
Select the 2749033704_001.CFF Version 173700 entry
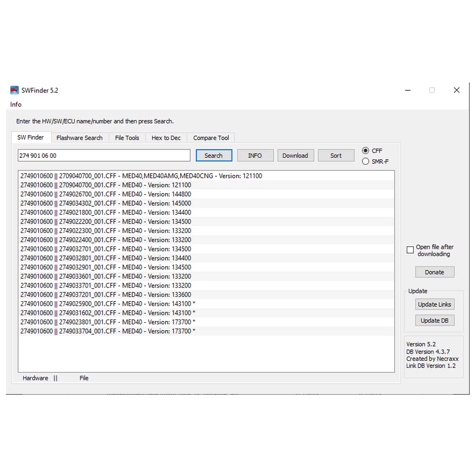click(107, 331)
